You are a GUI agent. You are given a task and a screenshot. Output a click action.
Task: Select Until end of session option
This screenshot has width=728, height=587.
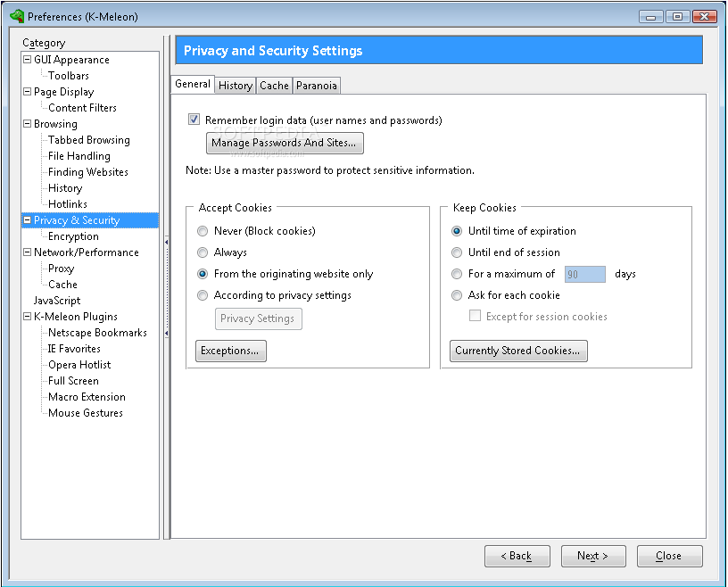click(x=457, y=252)
